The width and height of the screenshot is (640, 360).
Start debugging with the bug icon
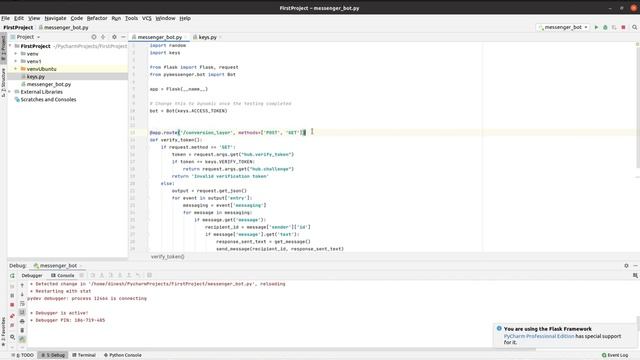(x=605, y=27)
